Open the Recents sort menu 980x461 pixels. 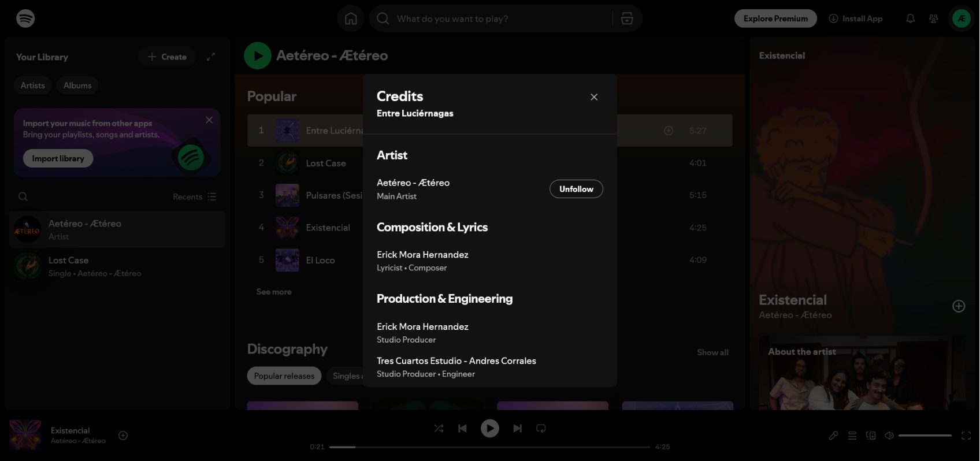tap(195, 196)
